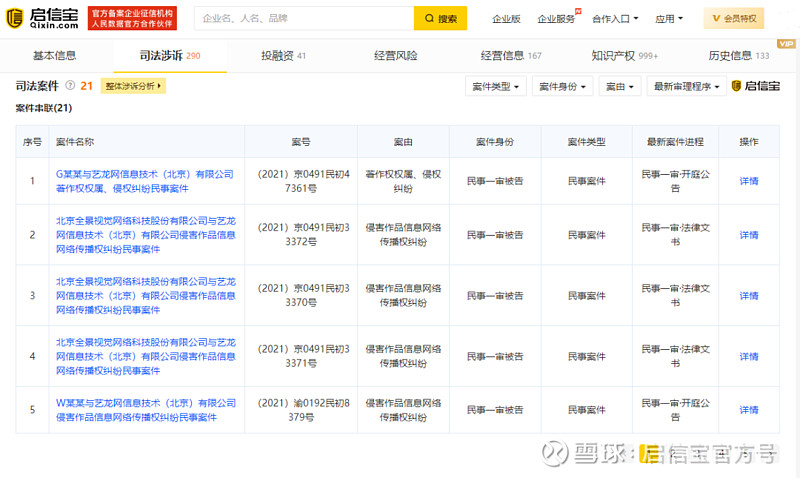This screenshot has width=800, height=478.
Task: Open the 历史信息 tab
Action: click(x=738, y=56)
